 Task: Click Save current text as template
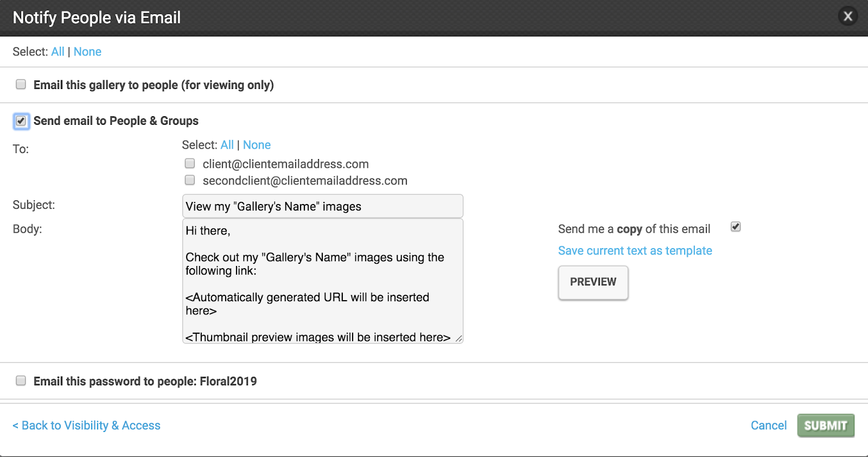pos(635,251)
